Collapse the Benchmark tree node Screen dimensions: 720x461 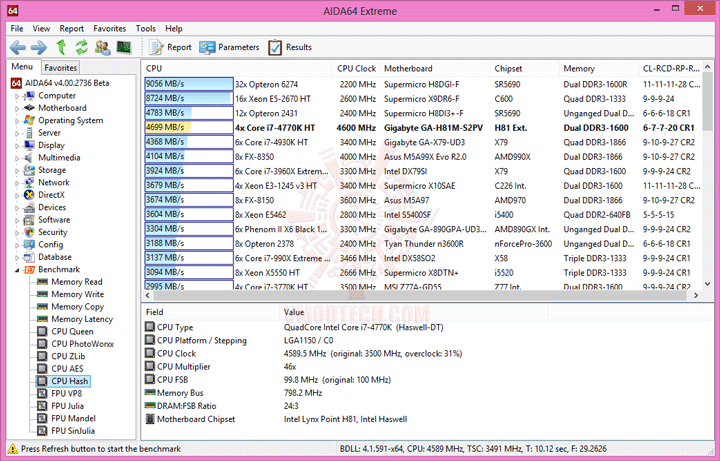(x=17, y=270)
